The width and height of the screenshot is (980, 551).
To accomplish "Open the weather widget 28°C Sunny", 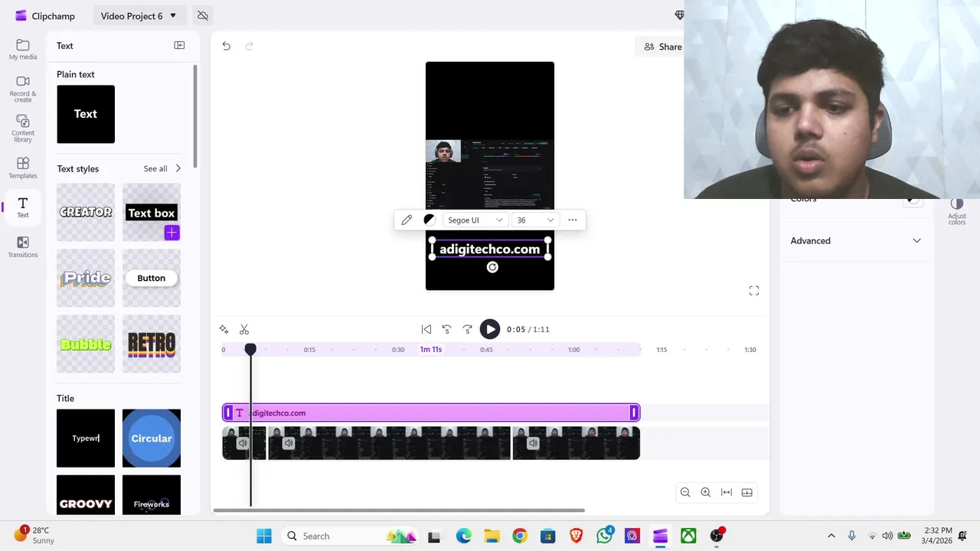I will (35, 535).
